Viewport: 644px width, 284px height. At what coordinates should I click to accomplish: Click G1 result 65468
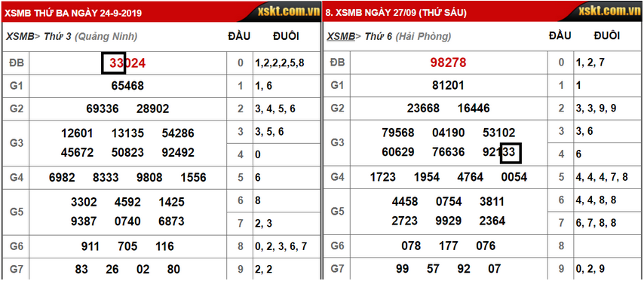pyautogui.click(x=127, y=86)
